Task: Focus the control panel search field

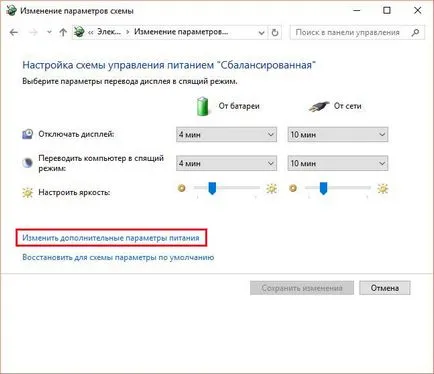Action: pyautogui.click(x=357, y=32)
